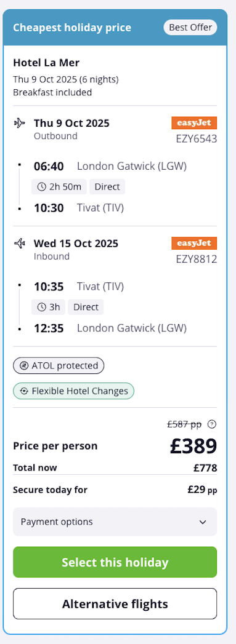Expand the Payment options dropdown
Image resolution: width=236 pixels, height=644 pixels.
(115, 522)
